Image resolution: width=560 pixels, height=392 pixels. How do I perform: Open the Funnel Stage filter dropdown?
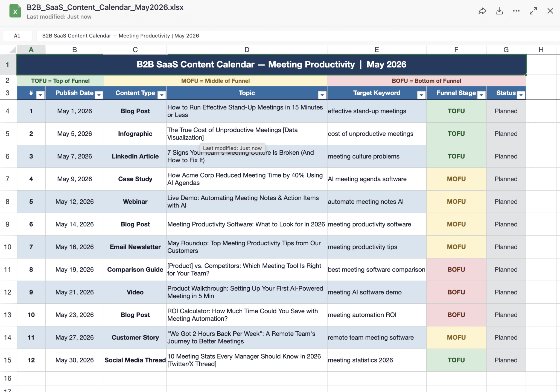(x=481, y=95)
